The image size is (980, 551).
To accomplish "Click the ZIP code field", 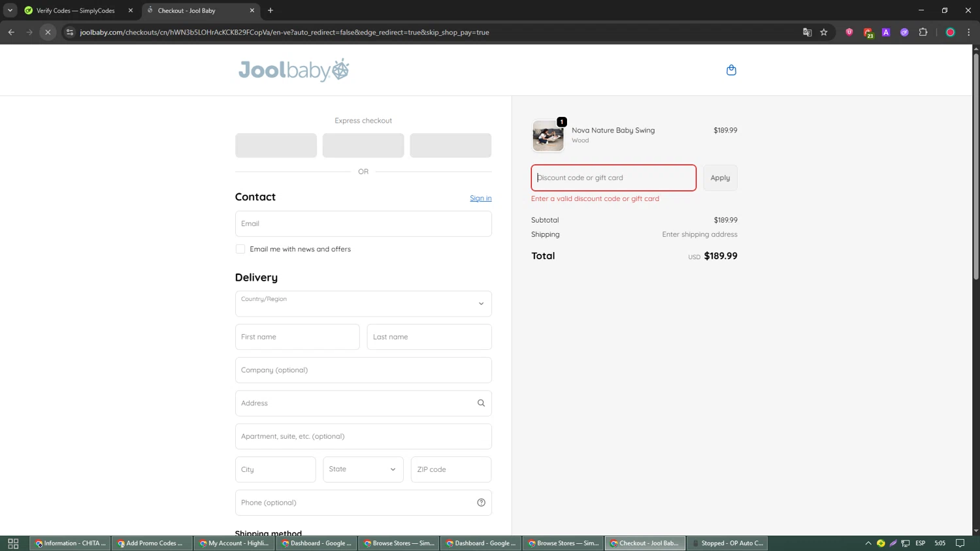I will coord(451,469).
